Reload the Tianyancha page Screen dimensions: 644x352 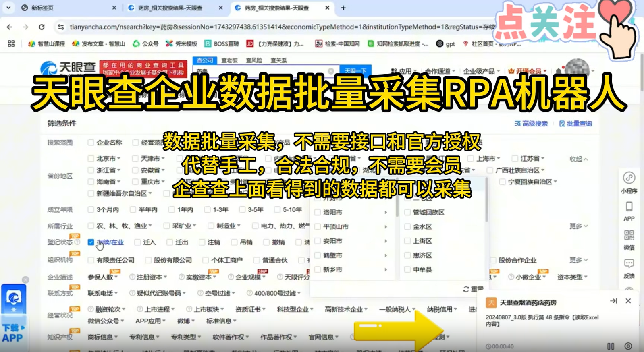(x=42, y=27)
